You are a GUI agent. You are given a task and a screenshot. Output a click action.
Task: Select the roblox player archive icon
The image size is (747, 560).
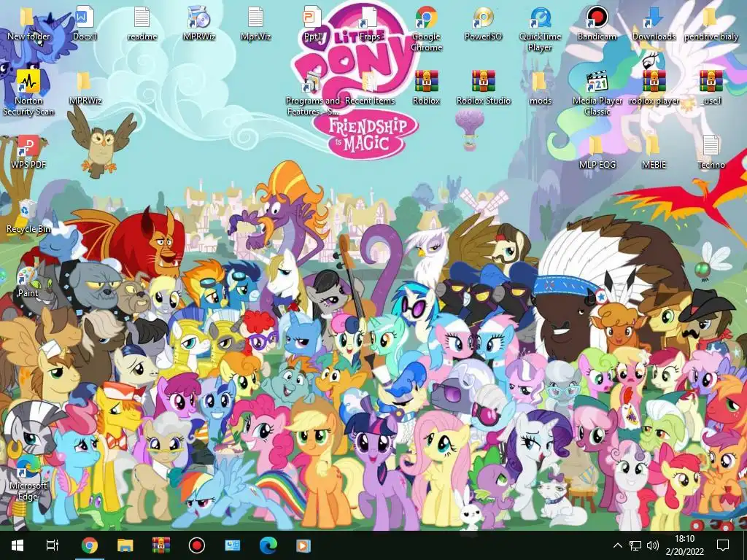point(654,88)
